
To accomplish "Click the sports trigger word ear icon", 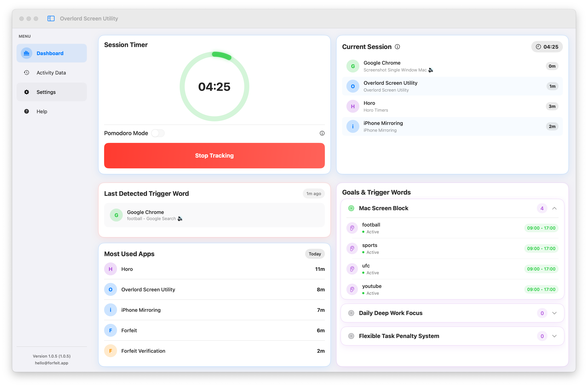I will 352,248.
